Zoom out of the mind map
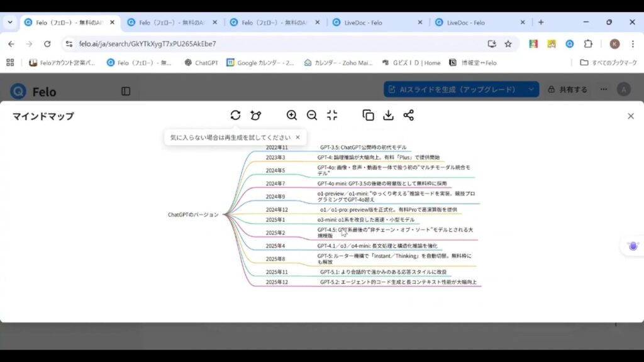644x362 pixels. pyautogui.click(x=312, y=115)
